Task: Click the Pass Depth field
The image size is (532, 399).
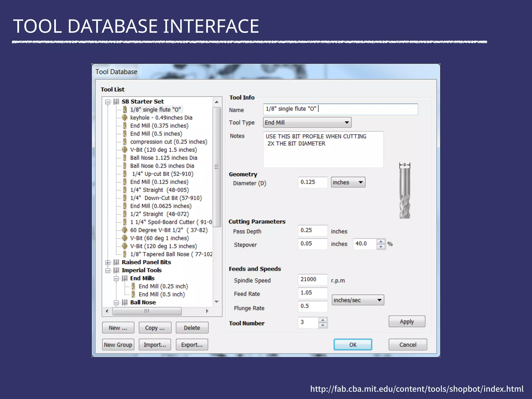Action: tap(313, 230)
